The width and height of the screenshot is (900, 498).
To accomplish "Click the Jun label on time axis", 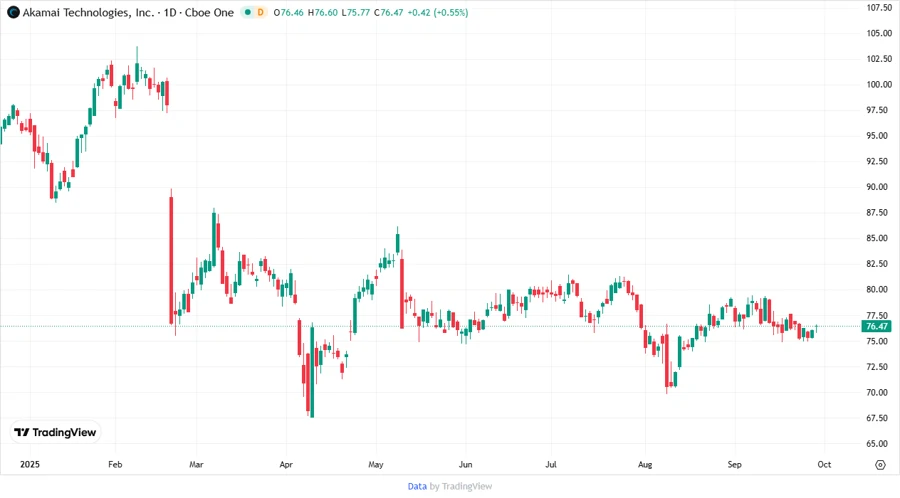I will click(465, 465).
